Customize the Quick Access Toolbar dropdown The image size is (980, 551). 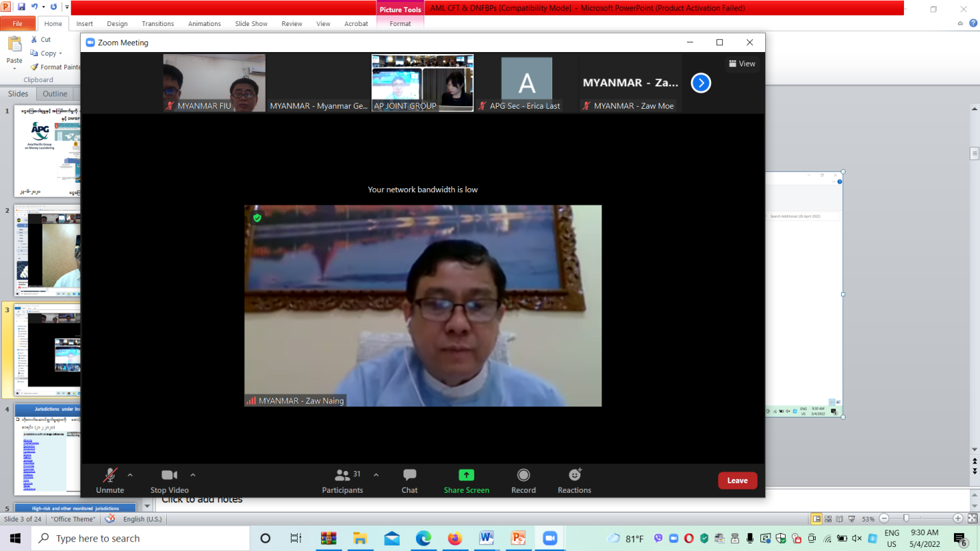[x=66, y=8]
